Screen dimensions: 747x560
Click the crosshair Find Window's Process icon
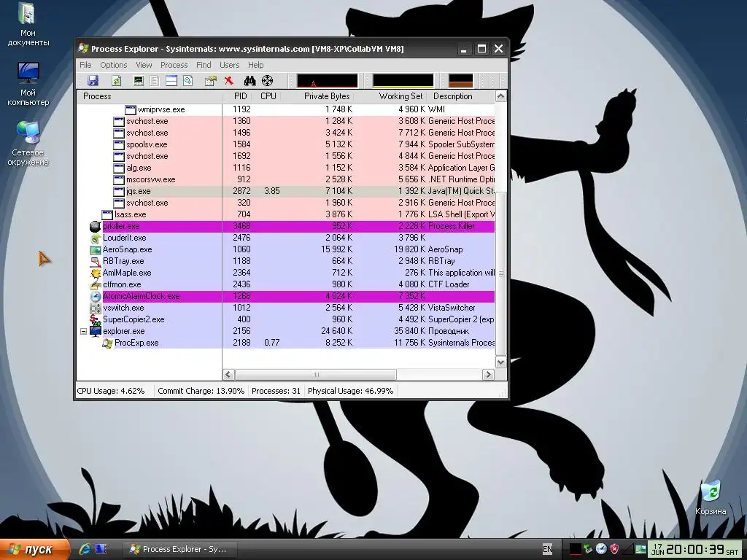(268, 81)
